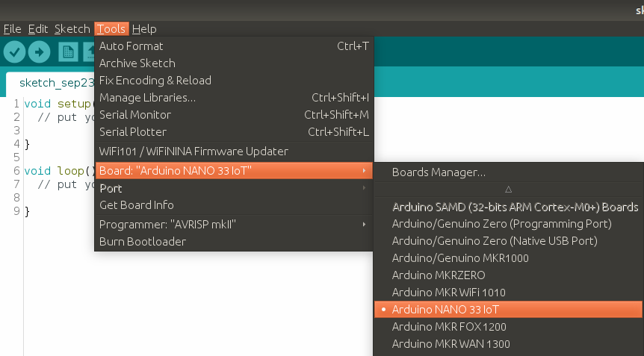Select the checked Arduino NANO 33 IoT board

pyautogui.click(x=509, y=310)
